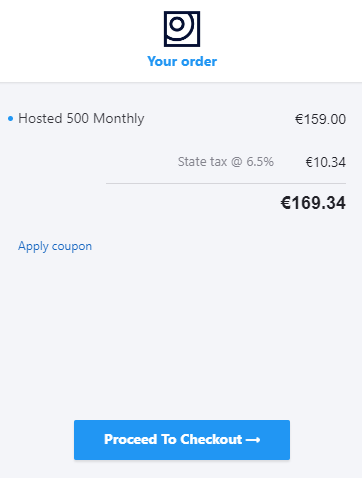The image size is (362, 478).
Task: Click the word Monthly in the plan name
Action: [119, 119]
